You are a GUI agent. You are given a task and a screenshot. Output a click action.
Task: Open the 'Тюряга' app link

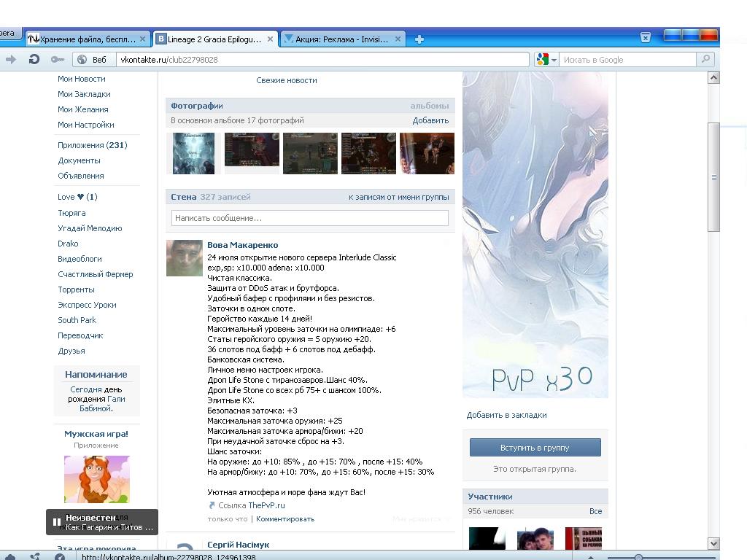coord(71,213)
